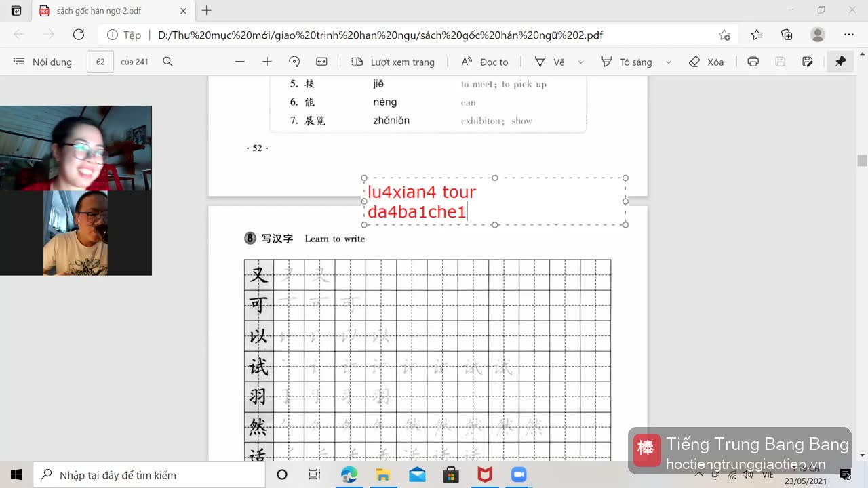Viewport: 868px width, 488px height.
Task: Open the Collections icon
Action: [787, 35]
